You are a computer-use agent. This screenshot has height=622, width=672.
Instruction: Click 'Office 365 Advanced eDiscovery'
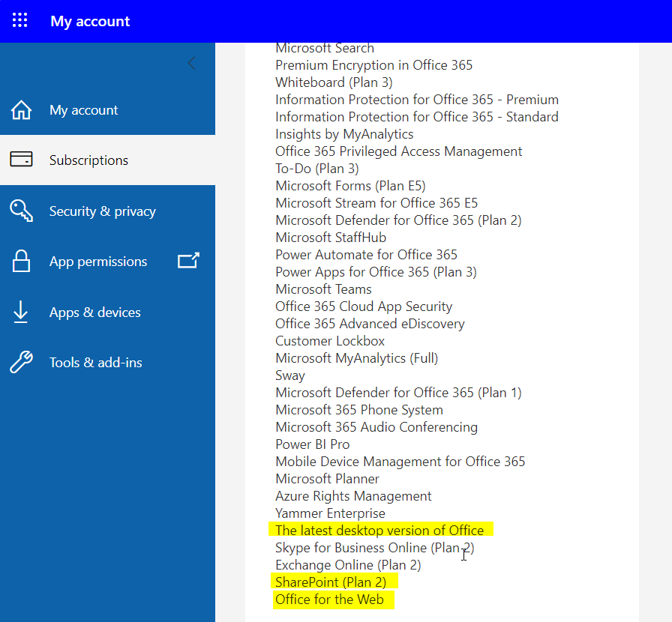tap(370, 324)
